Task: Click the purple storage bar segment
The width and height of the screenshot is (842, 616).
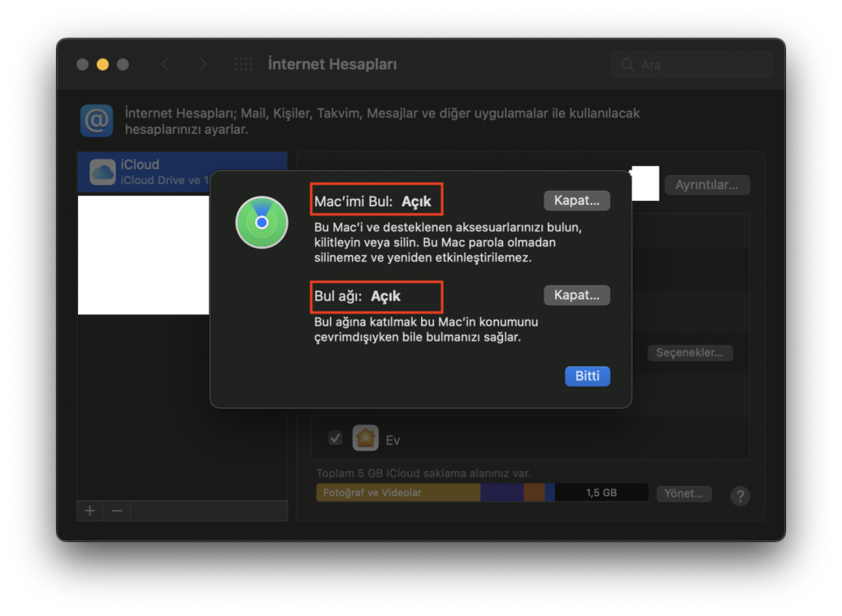Action: [x=502, y=493]
